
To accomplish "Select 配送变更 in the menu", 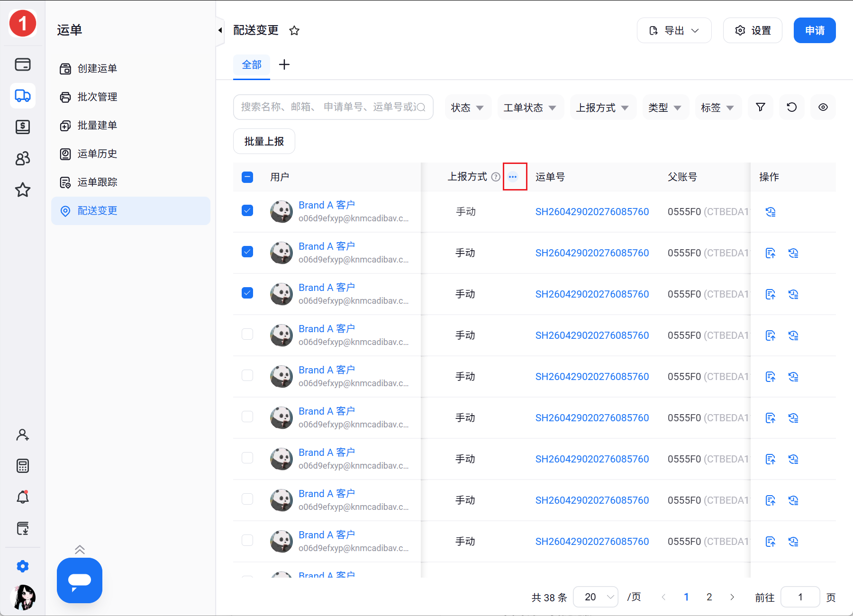I will pyautogui.click(x=130, y=211).
